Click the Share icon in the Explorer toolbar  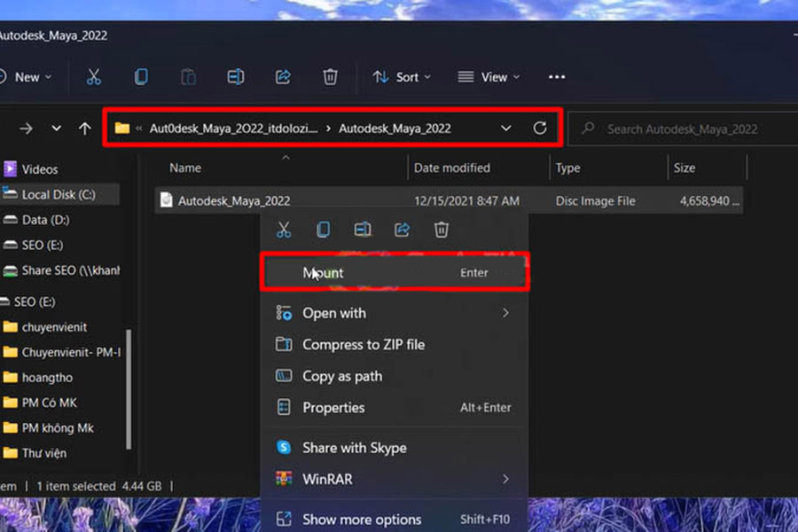[283, 77]
